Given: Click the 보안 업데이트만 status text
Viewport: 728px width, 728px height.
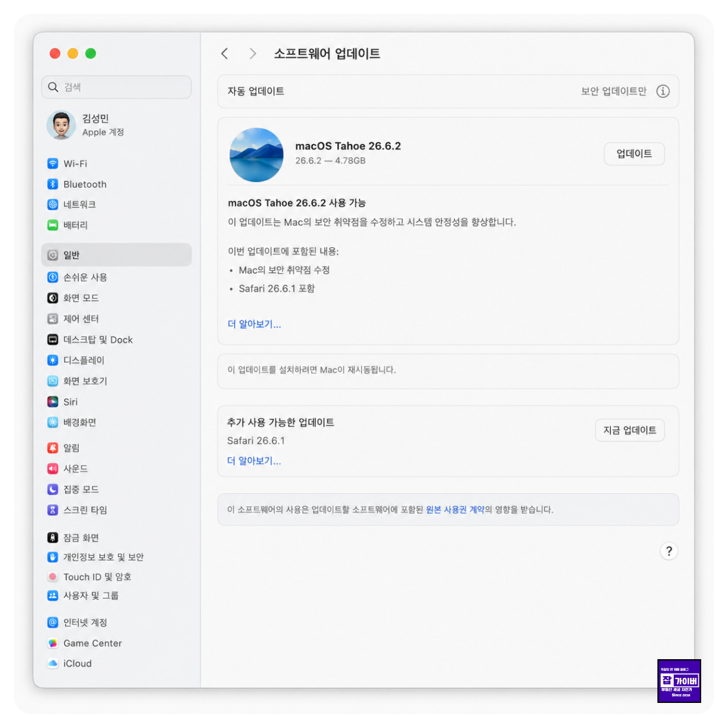Looking at the screenshot, I should 614,91.
